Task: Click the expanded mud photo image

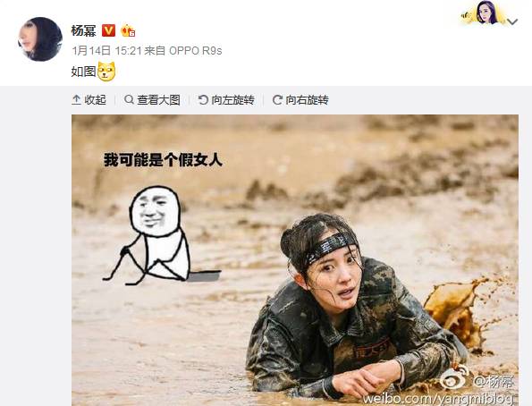Action: pos(295,260)
